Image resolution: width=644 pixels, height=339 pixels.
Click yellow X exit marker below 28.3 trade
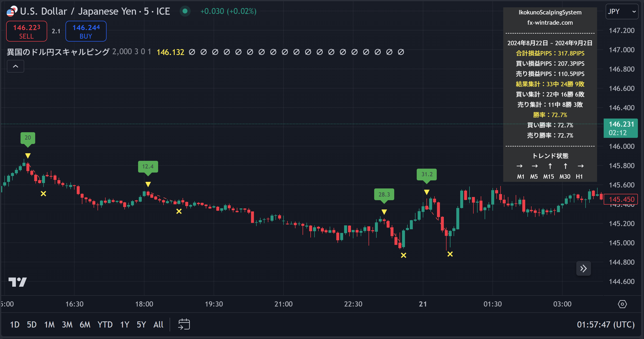(x=404, y=255)
